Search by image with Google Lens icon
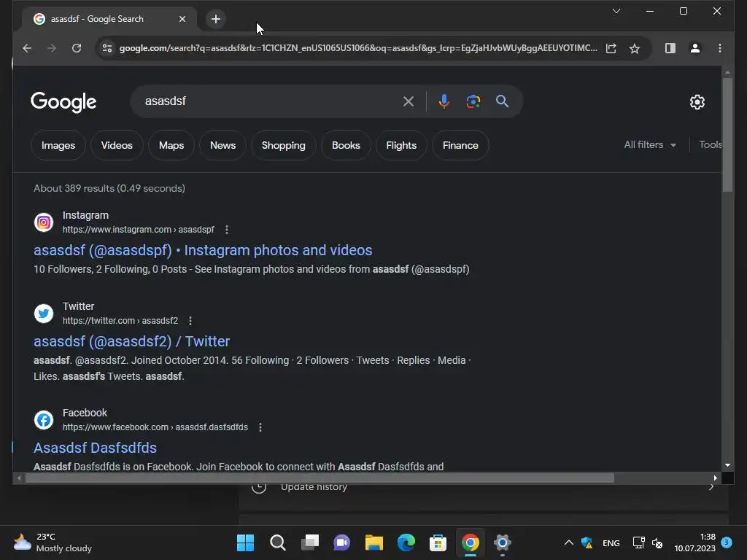 [473, 101]
